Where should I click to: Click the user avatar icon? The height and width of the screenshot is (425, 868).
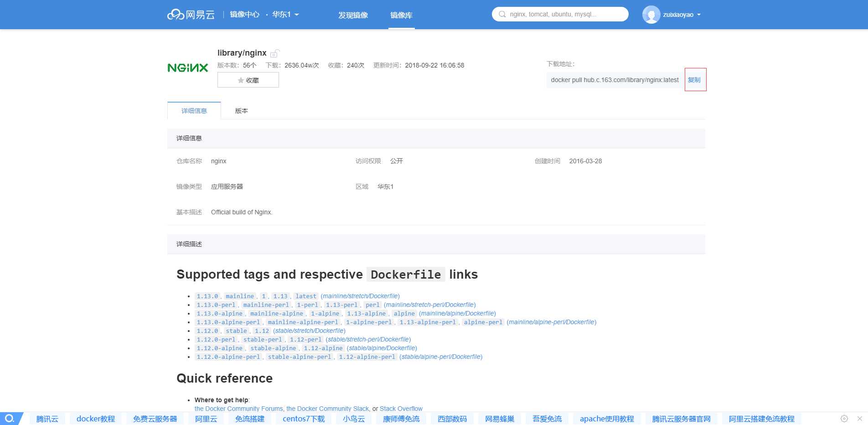tap(651, 15)
